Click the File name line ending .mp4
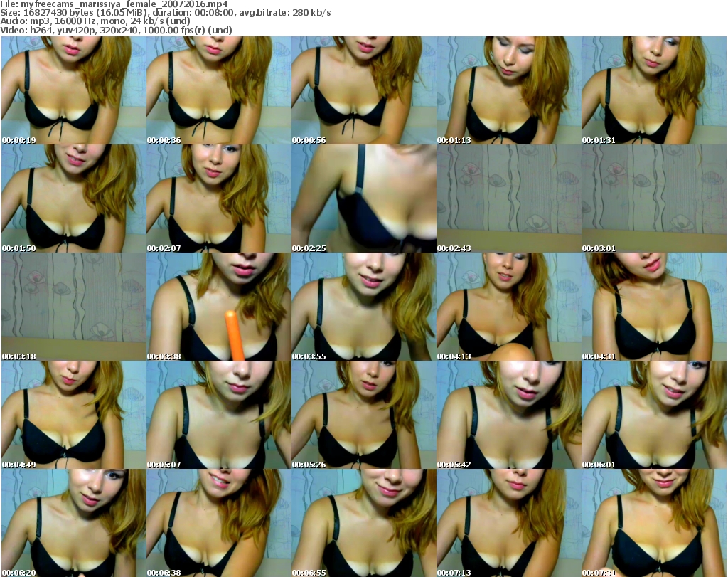 tap(114, 4)
